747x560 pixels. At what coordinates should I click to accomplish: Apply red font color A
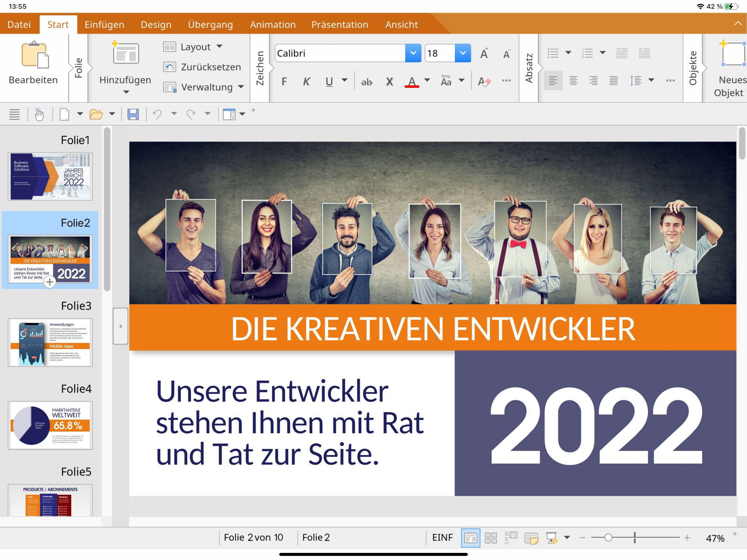click(x=412, y=81)
